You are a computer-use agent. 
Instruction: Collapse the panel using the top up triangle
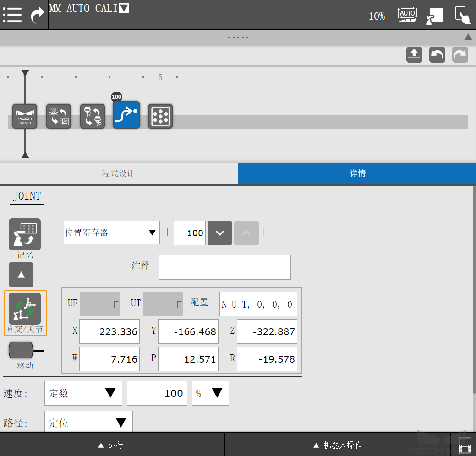468,37
